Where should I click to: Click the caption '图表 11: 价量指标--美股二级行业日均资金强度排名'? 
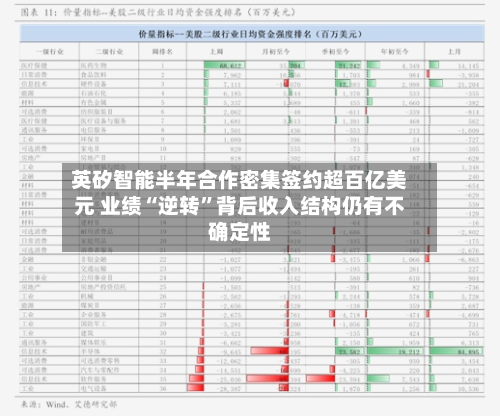[158, 13]
